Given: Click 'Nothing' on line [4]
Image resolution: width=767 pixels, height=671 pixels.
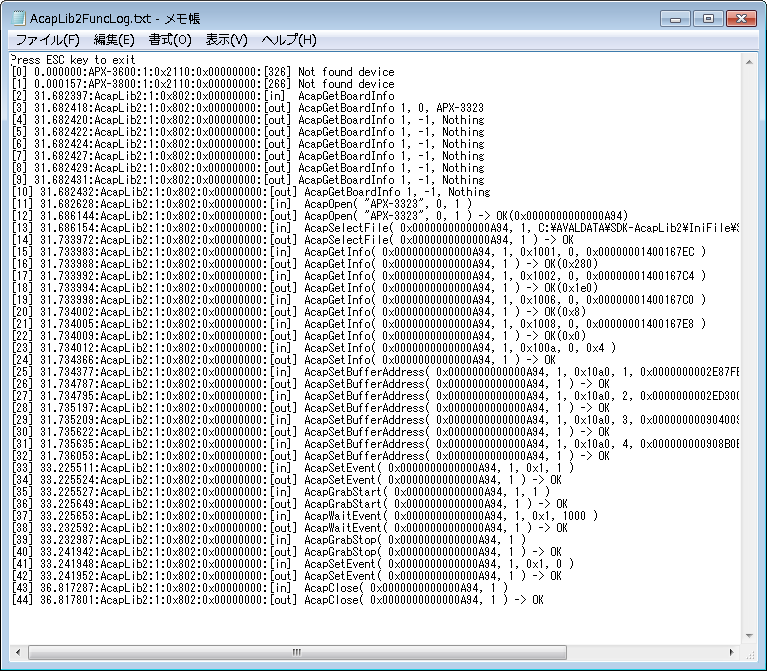Looking at the screenshot, I should 463,120.
